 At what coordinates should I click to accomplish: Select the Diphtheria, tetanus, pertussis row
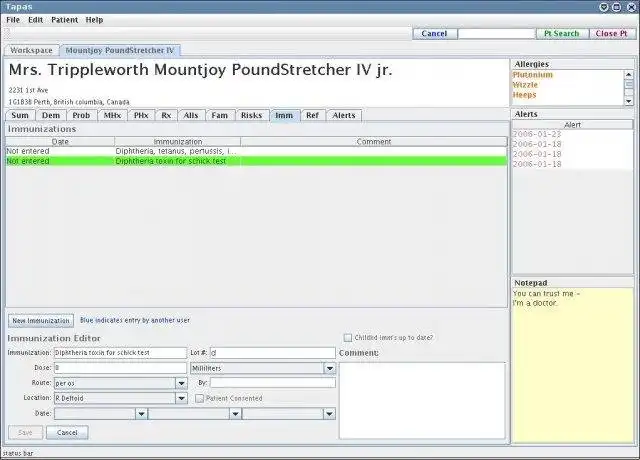256,151
